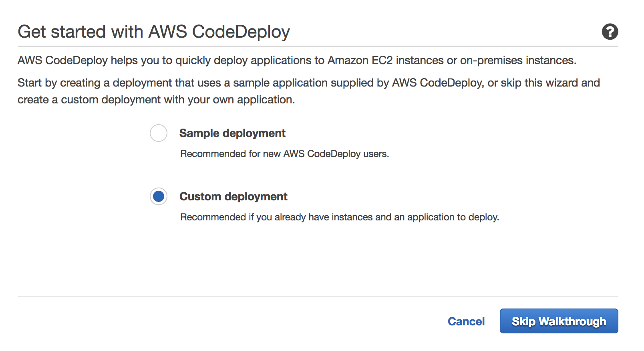
Task: Choose the Custom deployment radio button
Action: (x=159, y=196)
